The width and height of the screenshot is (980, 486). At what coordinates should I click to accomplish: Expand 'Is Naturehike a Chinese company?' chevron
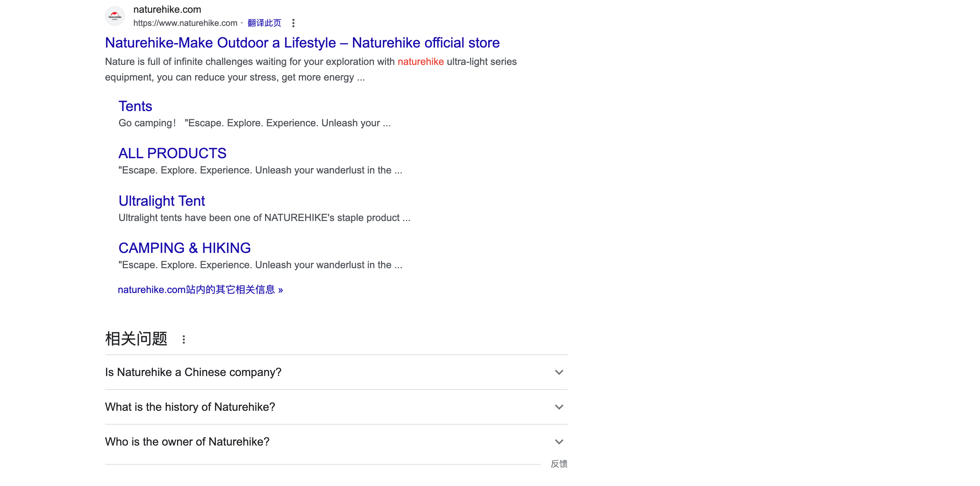(559, 372)
